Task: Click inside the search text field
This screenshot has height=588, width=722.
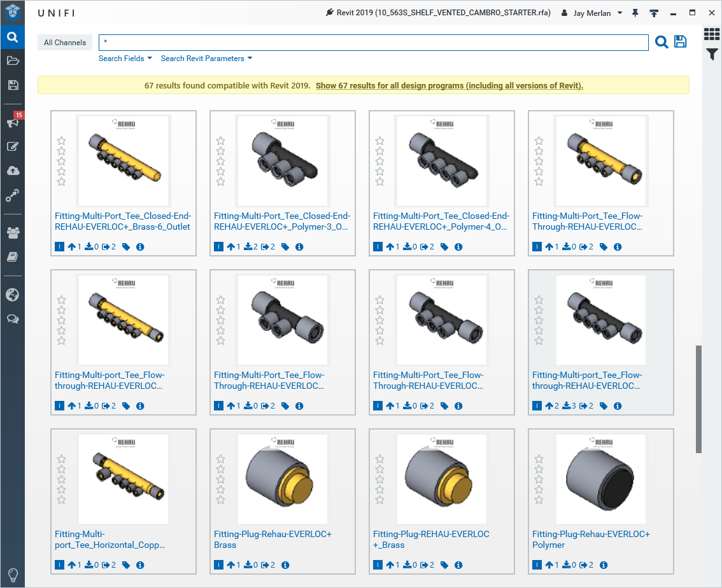Action: [374, 43]
